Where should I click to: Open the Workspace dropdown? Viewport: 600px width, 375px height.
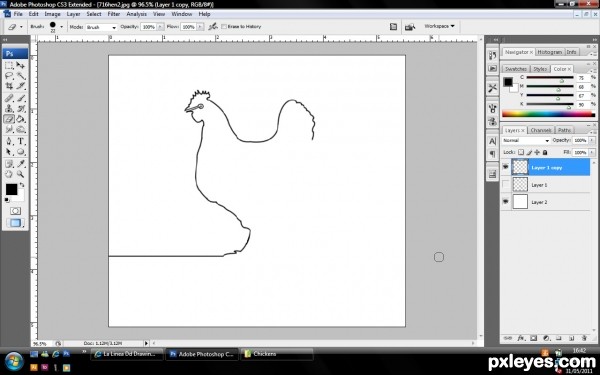tap(439, 26)
